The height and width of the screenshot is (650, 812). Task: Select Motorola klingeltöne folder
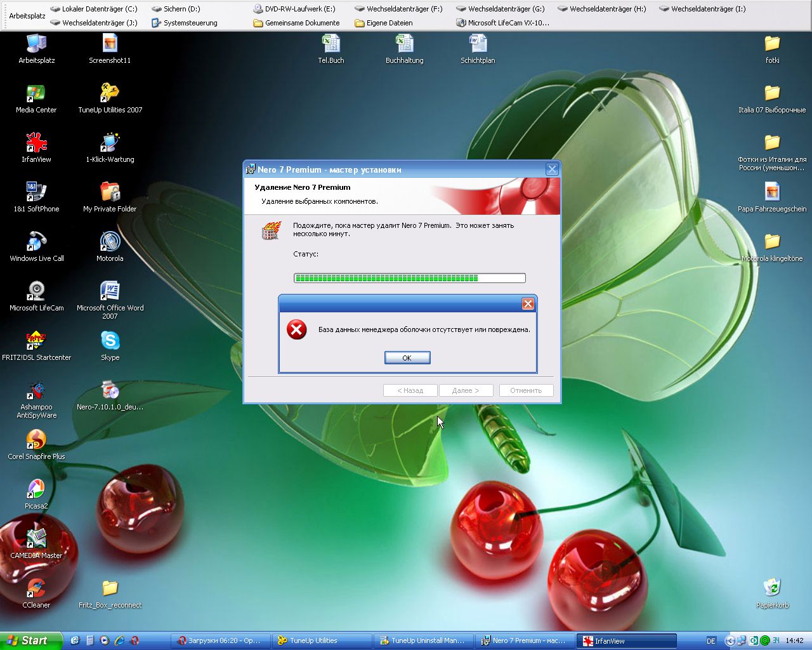772,247
